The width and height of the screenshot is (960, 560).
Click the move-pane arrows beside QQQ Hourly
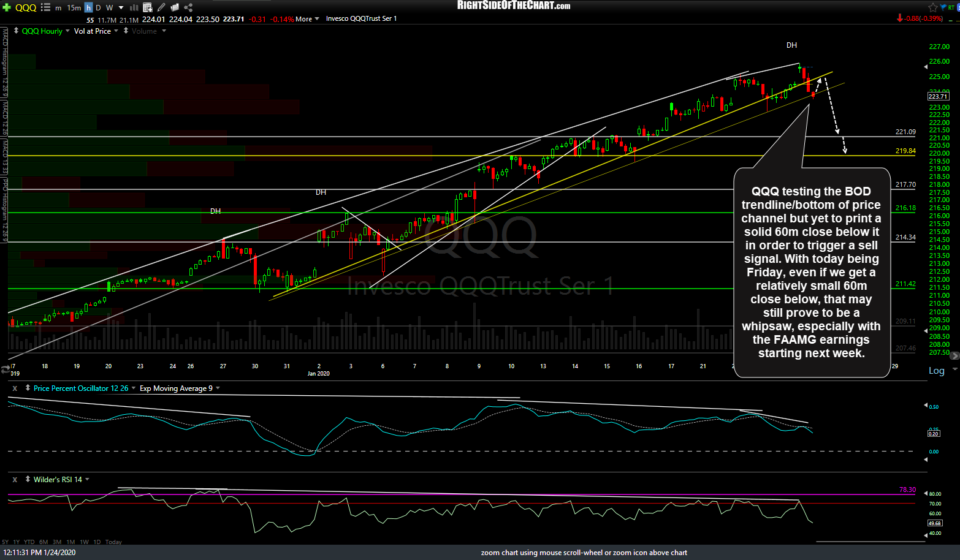(x=16, y=31)
